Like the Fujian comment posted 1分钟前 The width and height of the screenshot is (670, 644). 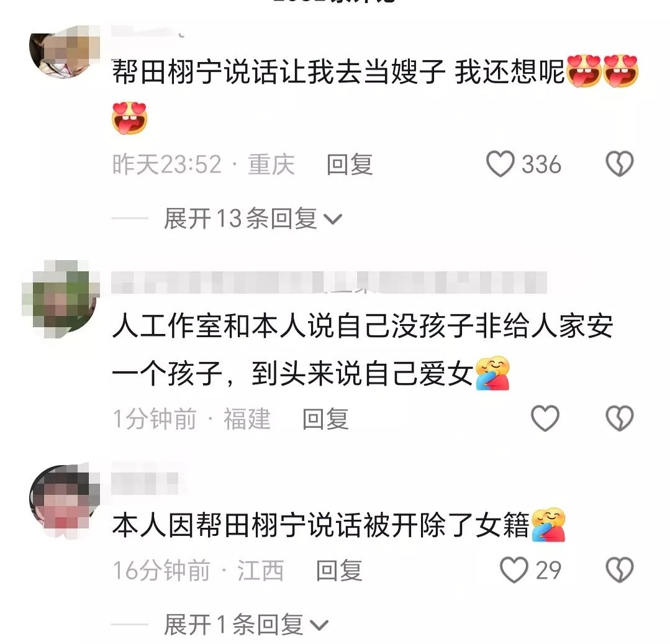(x=545, y=419)
